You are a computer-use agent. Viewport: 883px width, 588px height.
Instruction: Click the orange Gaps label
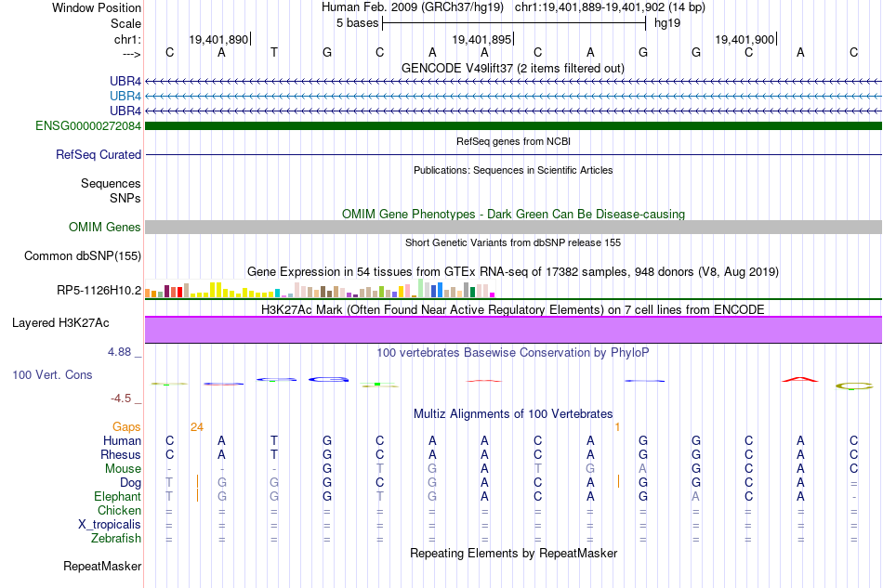point(126,427)
